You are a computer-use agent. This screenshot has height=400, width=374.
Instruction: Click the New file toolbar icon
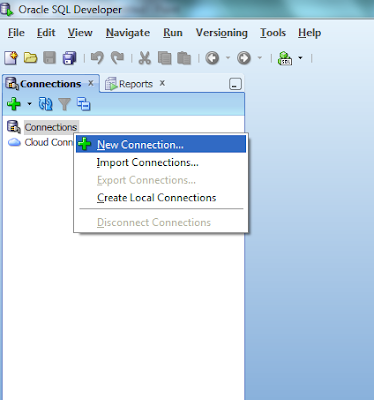(x=11, y=58)
